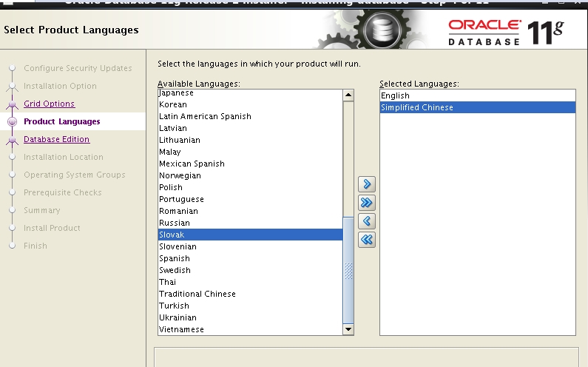Click the Install Product step
588x367 pixels.
(52, 228)
